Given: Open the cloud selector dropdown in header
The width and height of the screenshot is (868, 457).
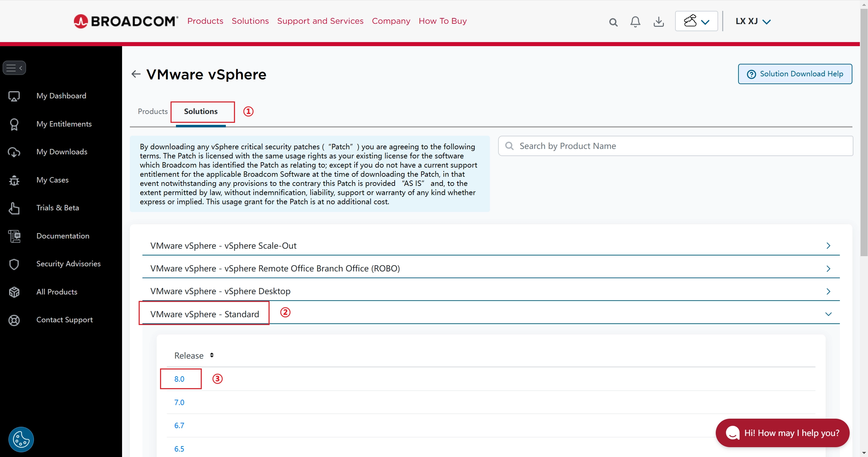Looking at the screenshot, I should pyautogui.click(x=696, y=21).
